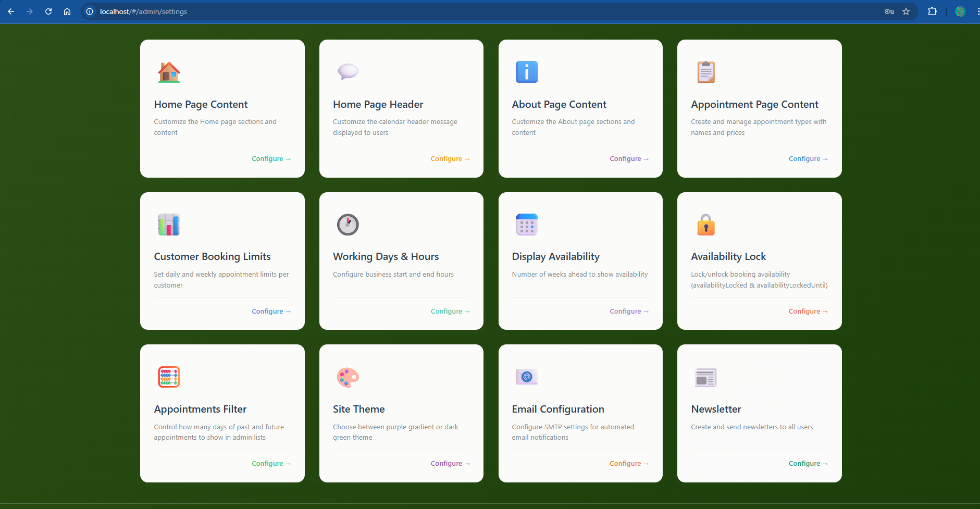Screen dimensions: 980x509
Task: Click the Home Page Content title
Action: tap(201, 104)
